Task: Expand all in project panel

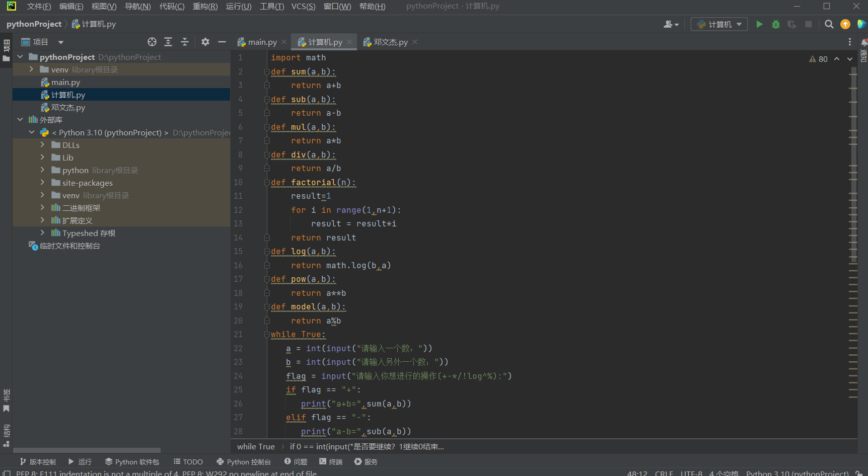Action: [168, 42]
